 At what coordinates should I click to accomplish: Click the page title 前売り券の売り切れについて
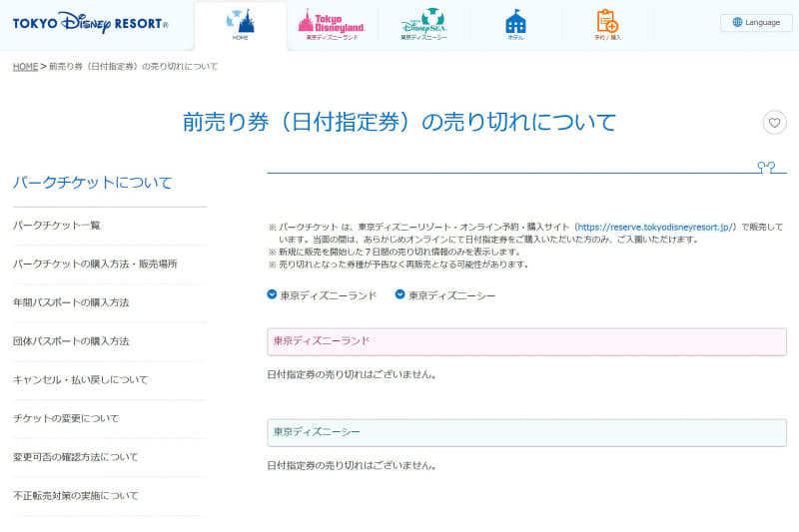click(x=399, y=122)
